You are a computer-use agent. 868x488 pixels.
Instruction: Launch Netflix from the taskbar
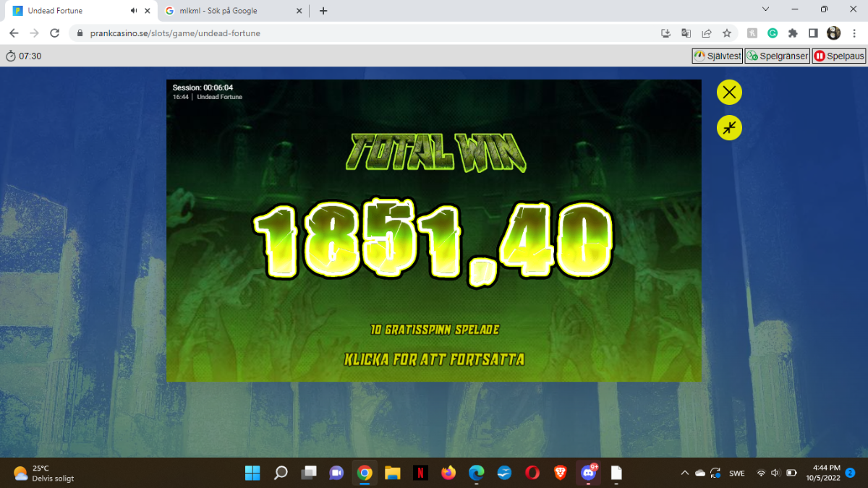420,473
